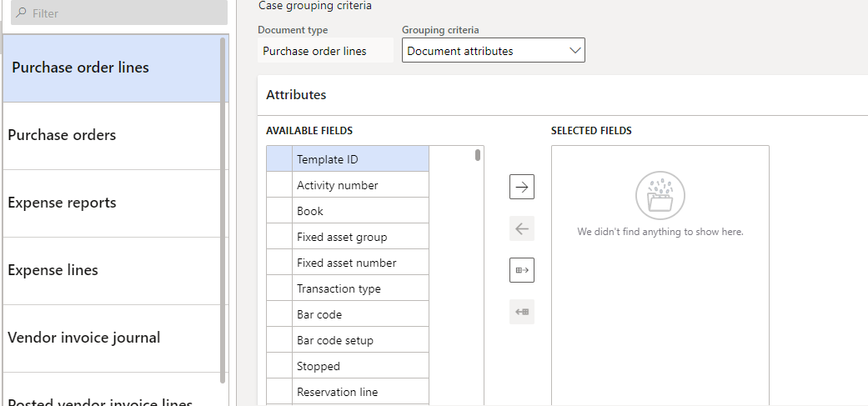The height and width of the screenshot is (406, 868).
Task: Click the Filter input box
Action: 119,13
